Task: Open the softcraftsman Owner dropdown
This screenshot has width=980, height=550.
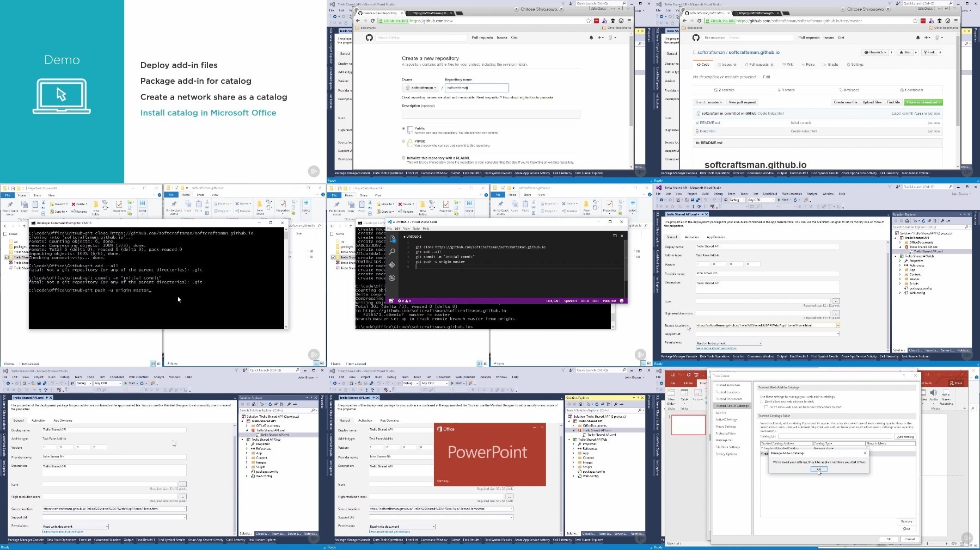Action: [421, 88]
